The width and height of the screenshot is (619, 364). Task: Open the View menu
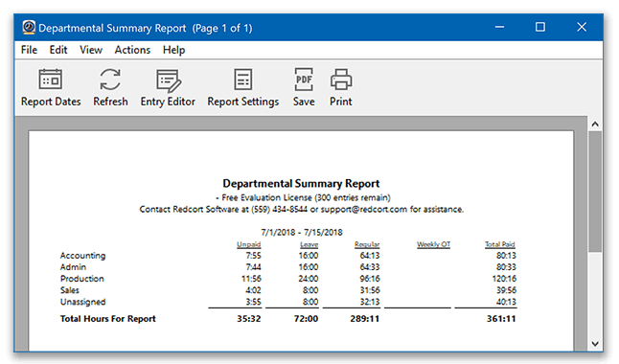(x=91, y=50)
